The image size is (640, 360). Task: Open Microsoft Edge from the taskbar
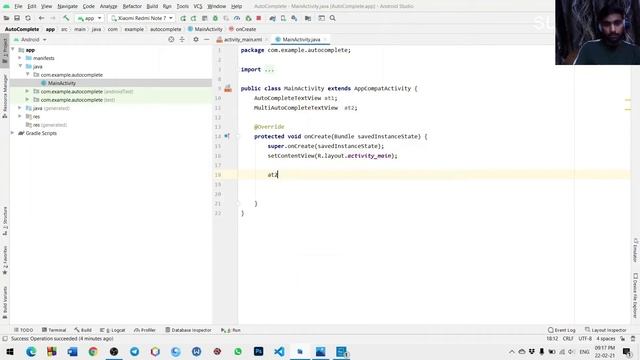(31, 351)
